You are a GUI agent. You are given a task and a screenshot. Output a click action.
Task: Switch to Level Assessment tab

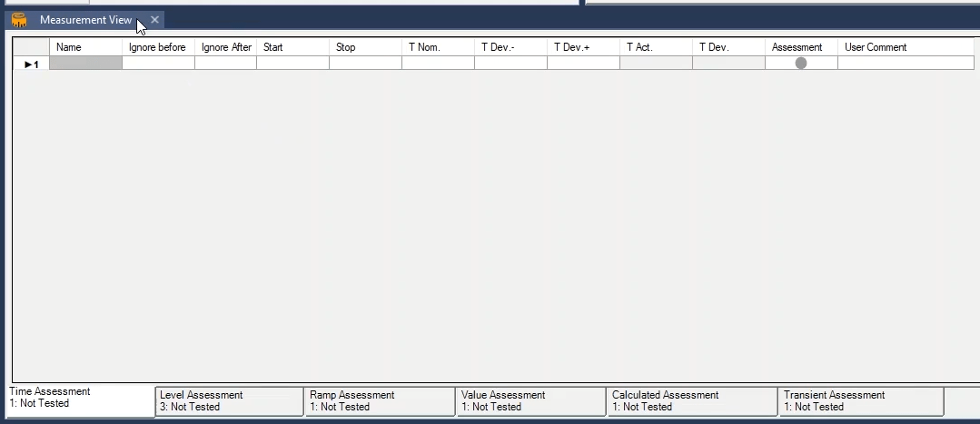click(229, 401)
